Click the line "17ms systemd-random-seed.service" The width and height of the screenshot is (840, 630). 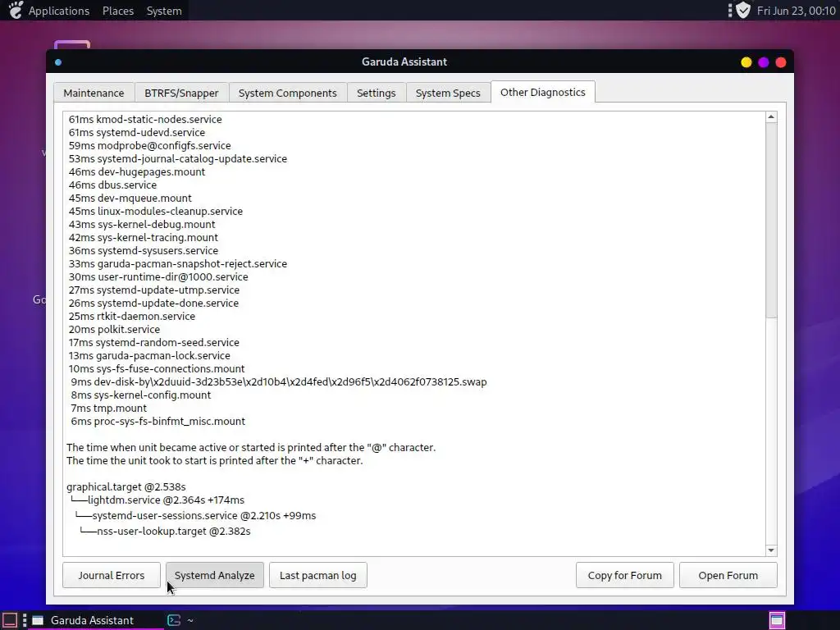153,342
